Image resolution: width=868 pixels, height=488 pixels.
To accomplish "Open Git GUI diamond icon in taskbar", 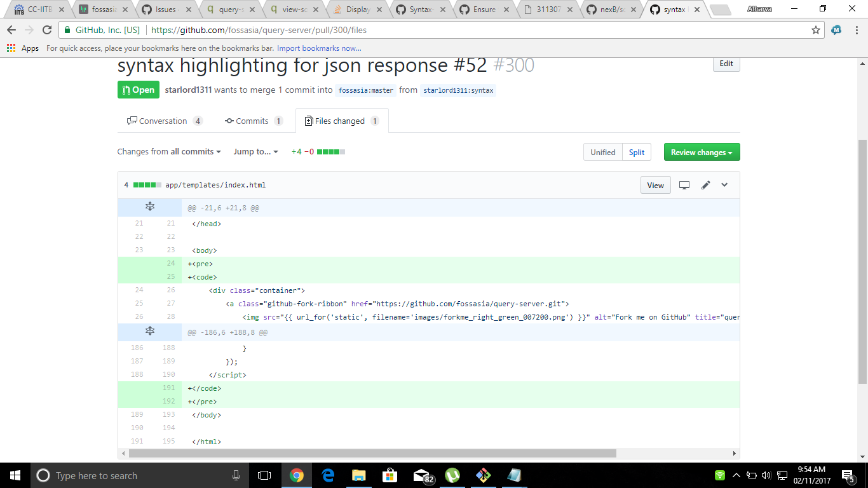I will pyautogui.click(x=484, y=475).
